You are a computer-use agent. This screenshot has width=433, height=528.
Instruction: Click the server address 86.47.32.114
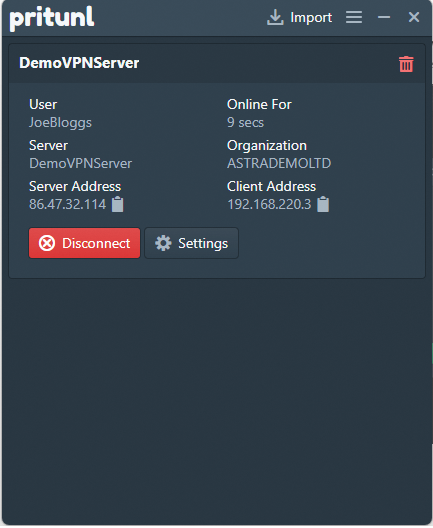click(x=68, y=204)
